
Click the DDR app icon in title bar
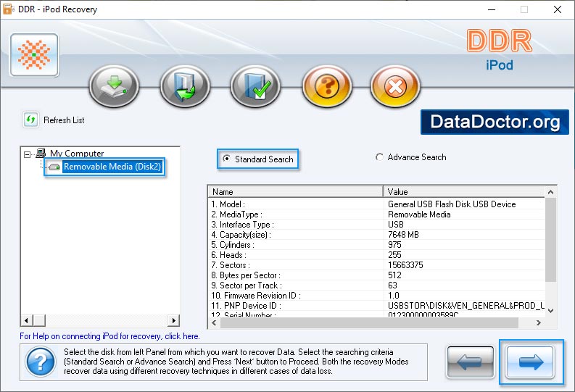pos(8,9)
